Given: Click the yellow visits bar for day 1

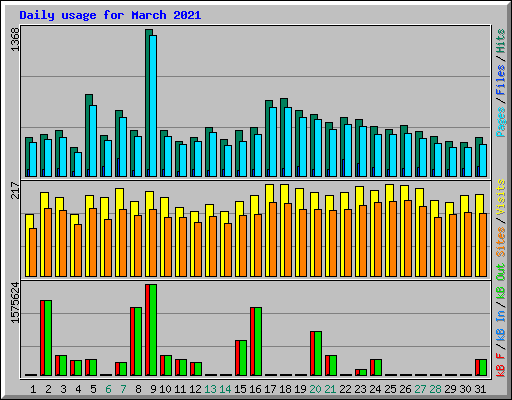Looking at the screenshot, I should coord(28,245).
